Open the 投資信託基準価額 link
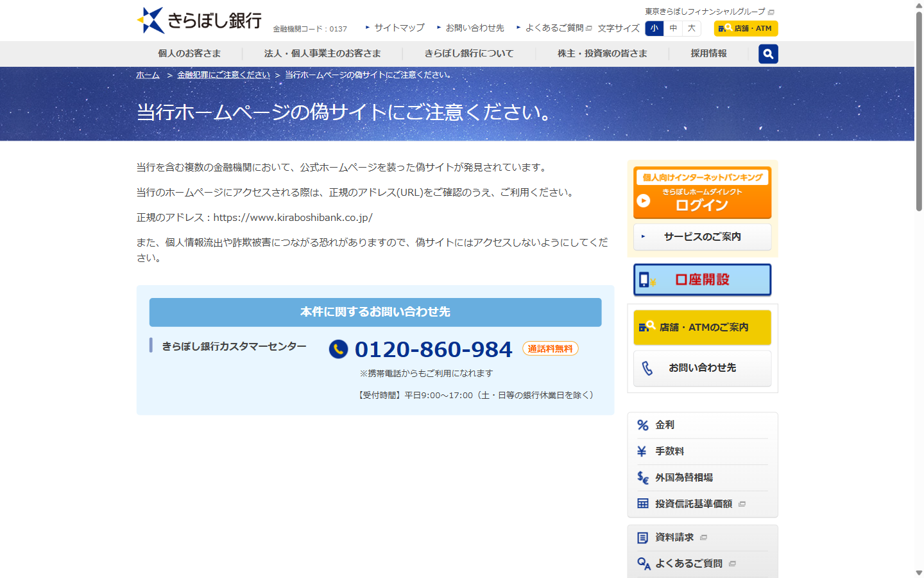The height and width of the screenshot is (578, 924). tap(694, 504)
